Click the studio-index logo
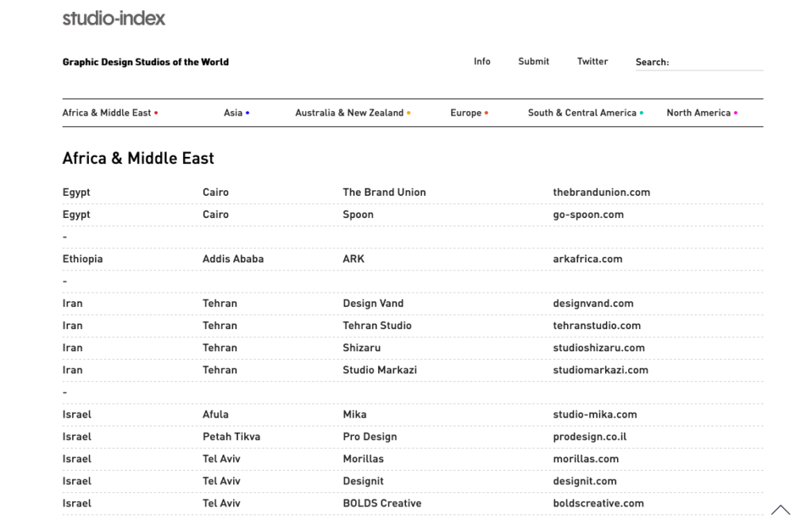Image resolution: width=812 pixels, height=520 pixels. pos(114,18)
